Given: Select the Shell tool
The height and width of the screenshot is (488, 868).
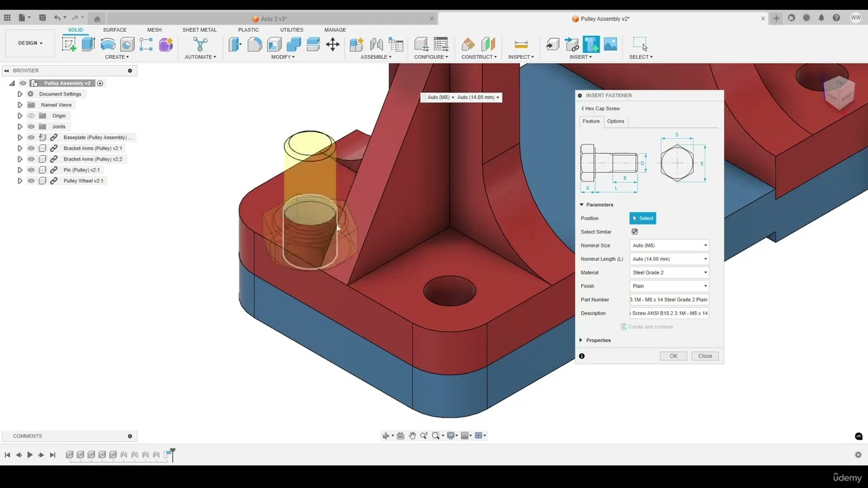Looking at the screenshot, I should click(274, 45).
